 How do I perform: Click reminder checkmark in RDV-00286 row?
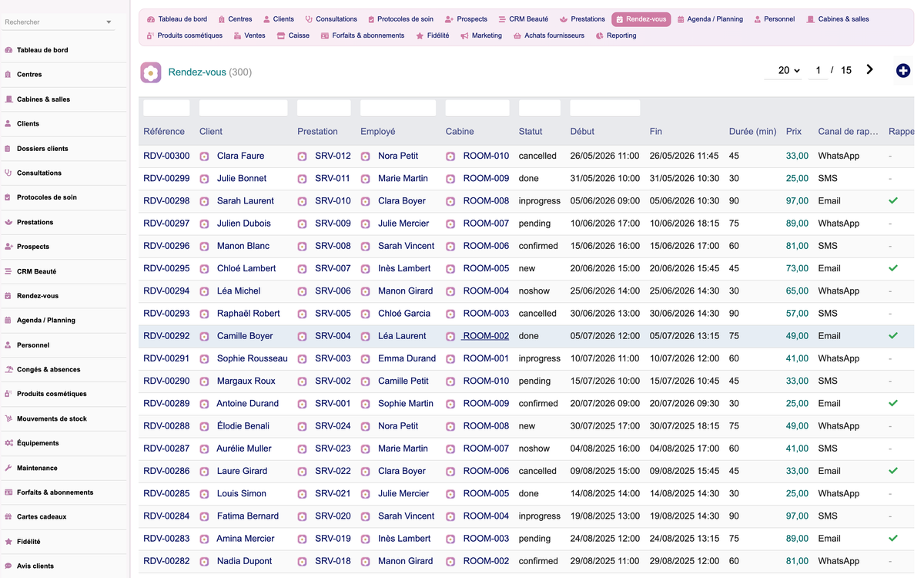[893, 471]
